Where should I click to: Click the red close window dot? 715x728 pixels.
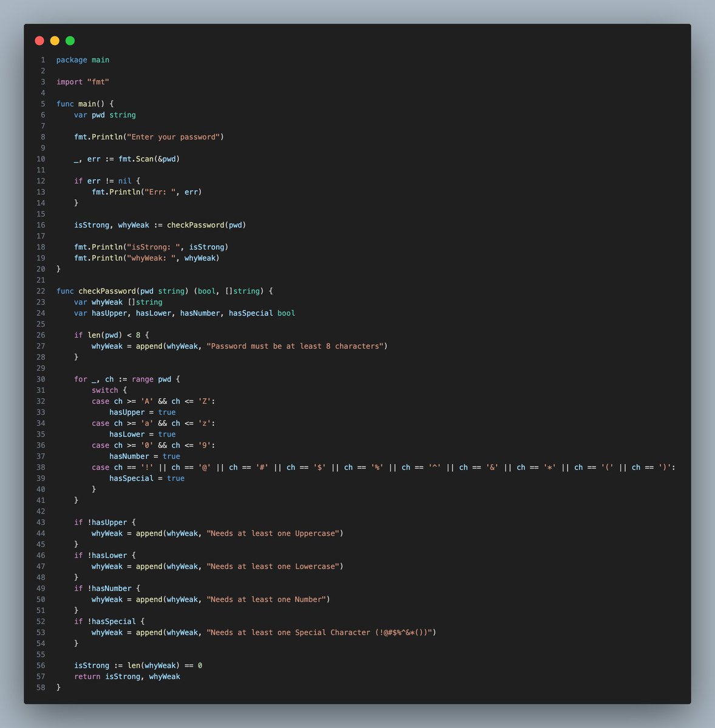point(39,41)
